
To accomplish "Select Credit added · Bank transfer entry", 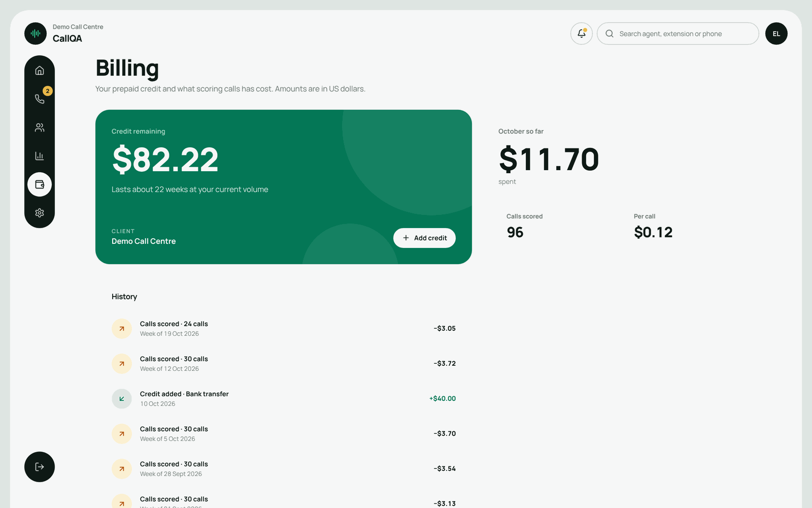I will [284, 399].
